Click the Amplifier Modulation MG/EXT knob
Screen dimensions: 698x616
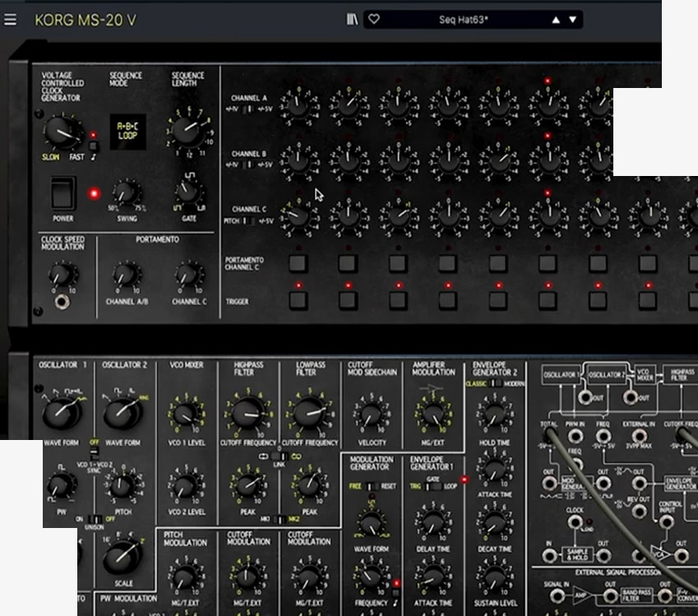point(433,415)
